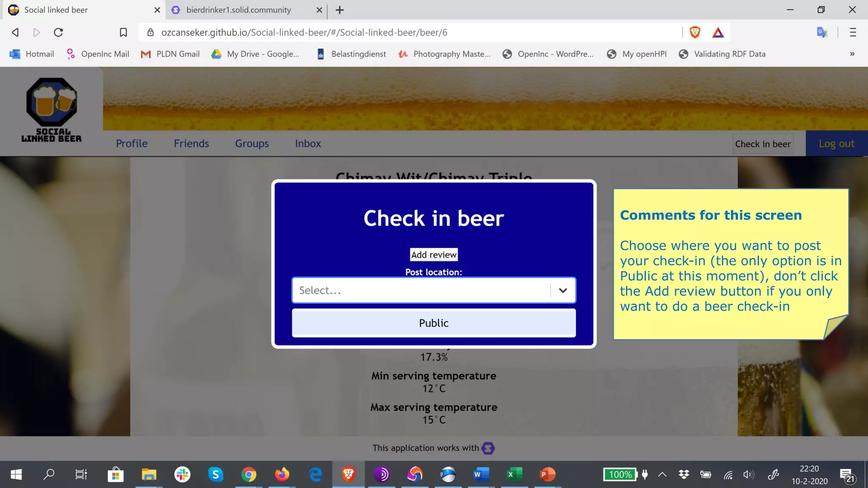The height and width of the screenshot is (488, 868).
Task: Click the Check in beer header button
Action: (x=763, y=144)
